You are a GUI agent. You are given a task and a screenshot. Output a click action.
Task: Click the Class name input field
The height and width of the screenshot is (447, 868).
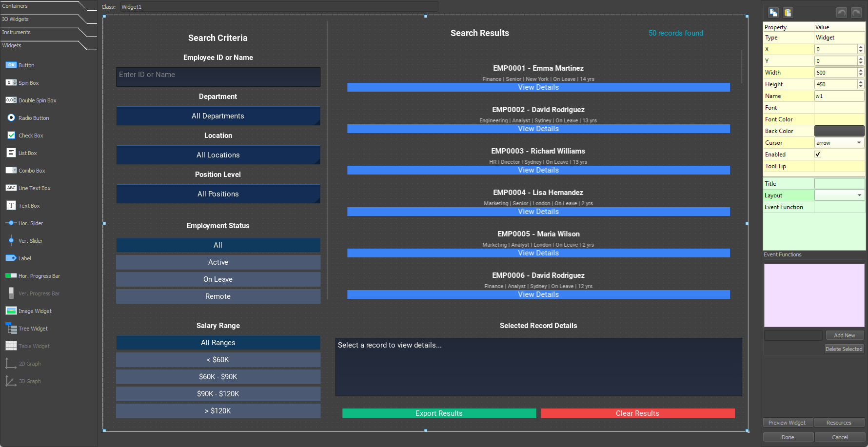pyautogui.click(x=278, y=6)
